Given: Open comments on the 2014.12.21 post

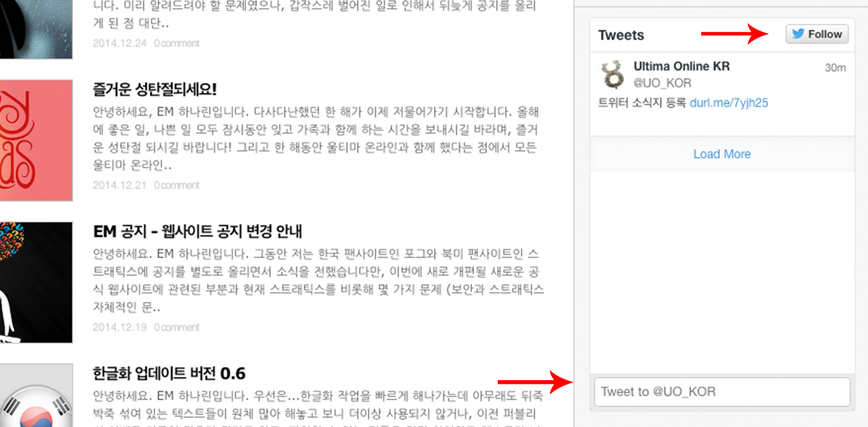Looking at the screenshot, I should tap(176, 185).
